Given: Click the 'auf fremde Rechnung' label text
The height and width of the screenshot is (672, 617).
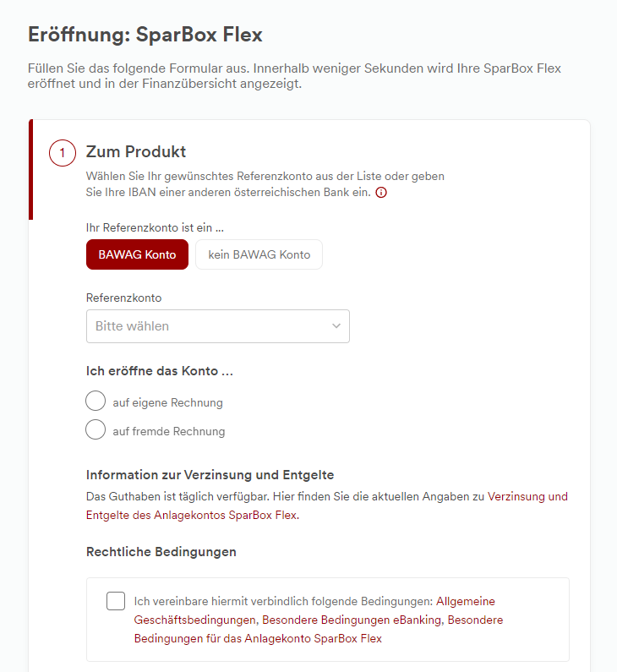Looking at the screenshot, I should (x=169, y=431).
